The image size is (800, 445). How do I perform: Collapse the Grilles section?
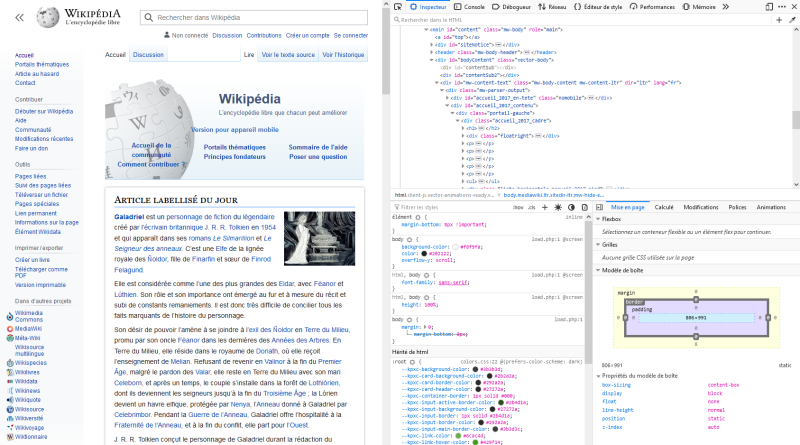[598, 244]
